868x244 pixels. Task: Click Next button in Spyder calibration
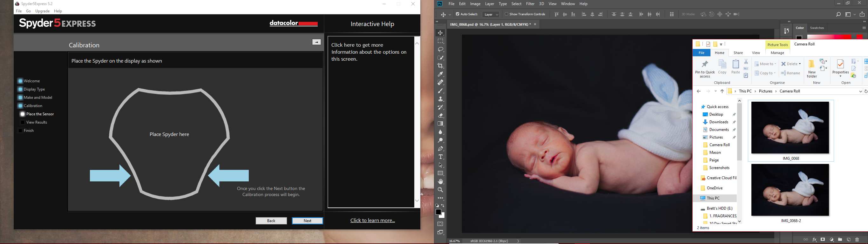click(307, 221)
